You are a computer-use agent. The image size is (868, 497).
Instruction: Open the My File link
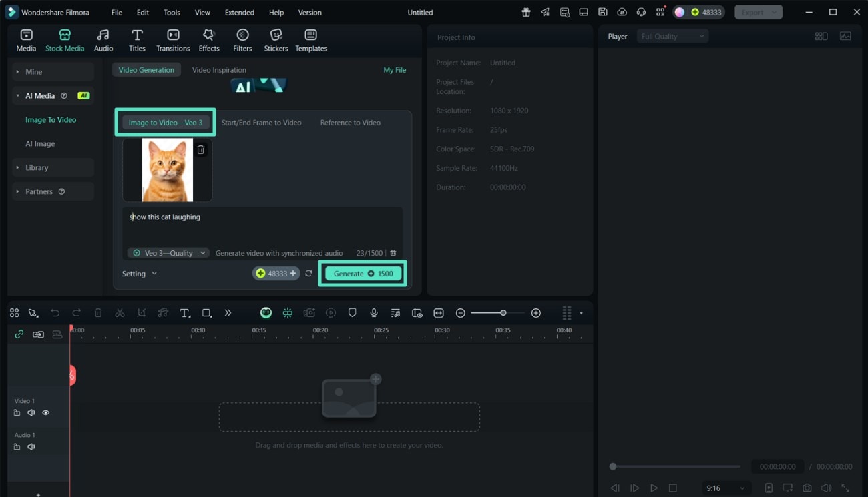point(395,70)
